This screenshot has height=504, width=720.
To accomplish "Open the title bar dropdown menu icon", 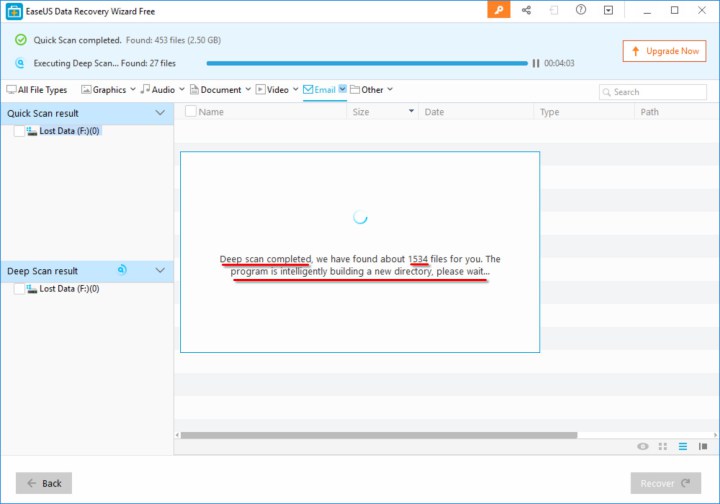I will (608, 10).
